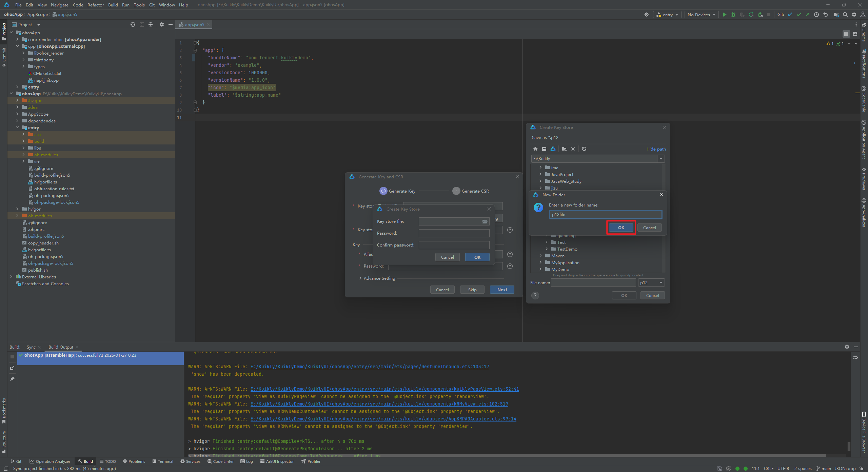Viewport: 868px width, 472px height.
Task: Click the Hide path link
Action: coord(656,149)
